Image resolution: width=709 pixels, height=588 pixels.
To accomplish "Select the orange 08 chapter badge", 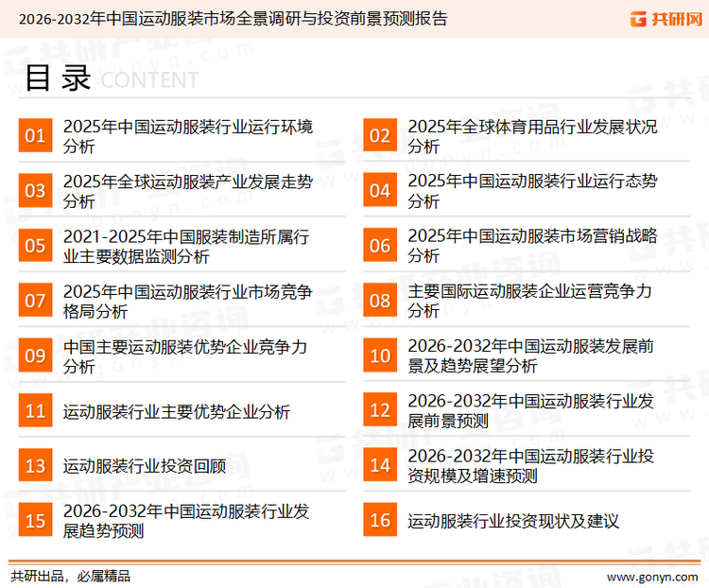I will (380, 301).
